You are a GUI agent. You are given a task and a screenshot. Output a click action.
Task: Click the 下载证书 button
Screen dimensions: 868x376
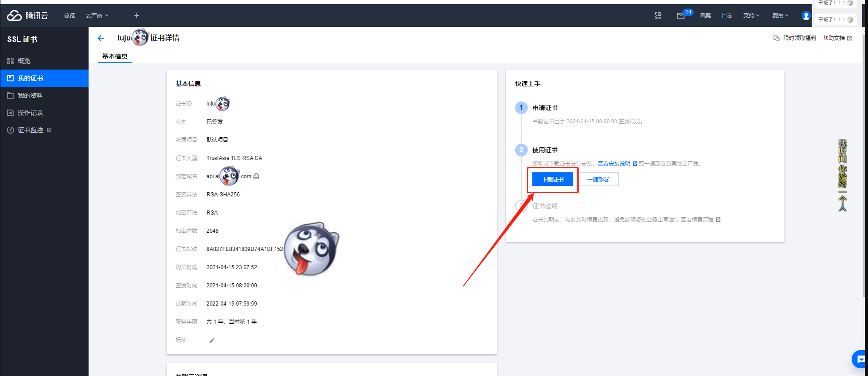(553, 180)
